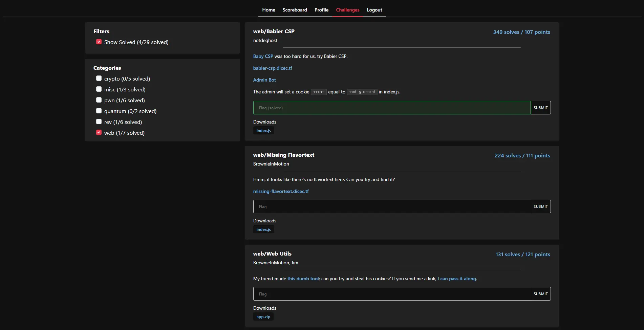Screen dimensions: 644x330
Task: Submit the flag for Missing Flavortext
Action: tap(540, 206)
